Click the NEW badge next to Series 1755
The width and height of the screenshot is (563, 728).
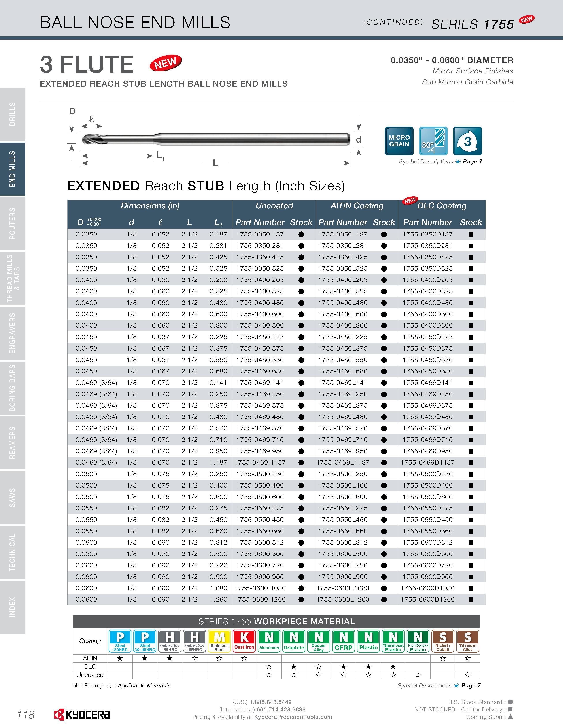(x=527, y=20)
